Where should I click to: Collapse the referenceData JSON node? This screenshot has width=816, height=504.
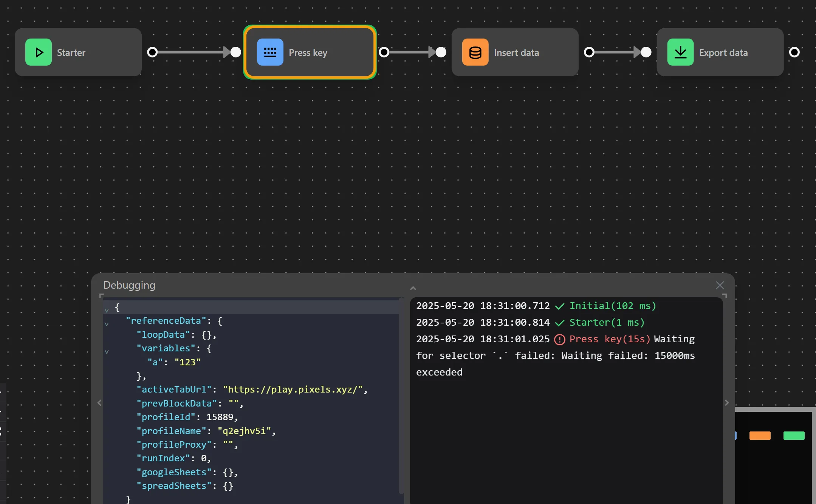107,324
